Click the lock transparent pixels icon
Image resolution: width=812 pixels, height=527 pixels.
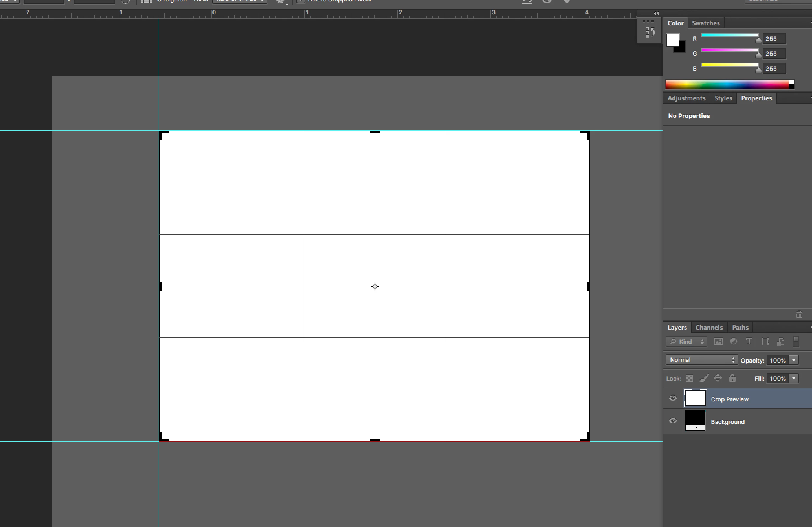[x=689, y=378]
